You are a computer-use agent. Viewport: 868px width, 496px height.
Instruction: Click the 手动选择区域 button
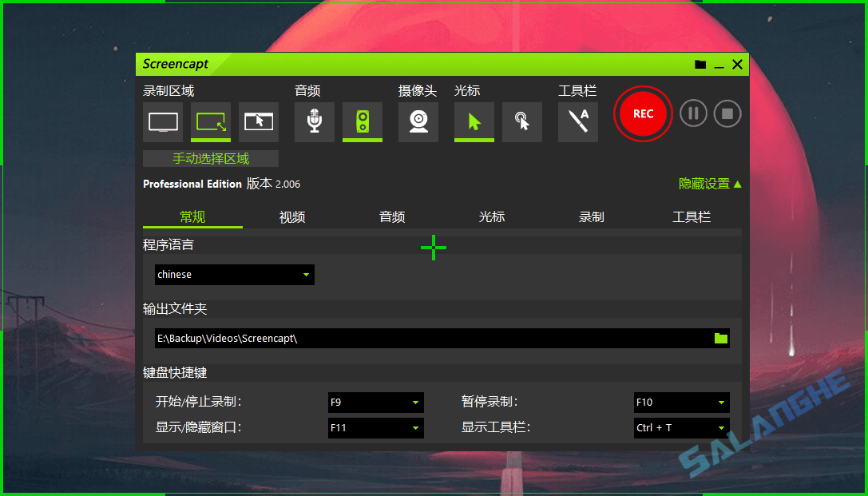click(x=210, y=158)
